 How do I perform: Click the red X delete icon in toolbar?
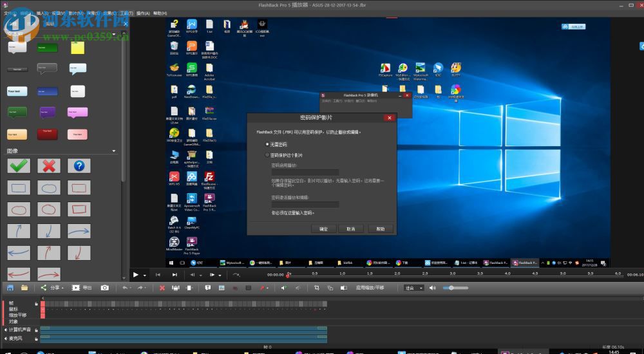click(162, 288)
